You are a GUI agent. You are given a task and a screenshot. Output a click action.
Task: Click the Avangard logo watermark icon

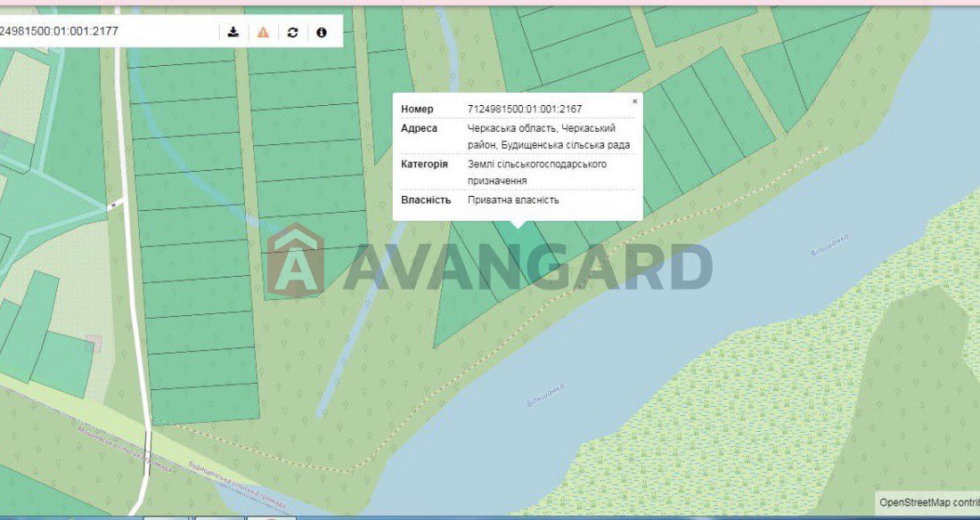(x=296, y=261)
